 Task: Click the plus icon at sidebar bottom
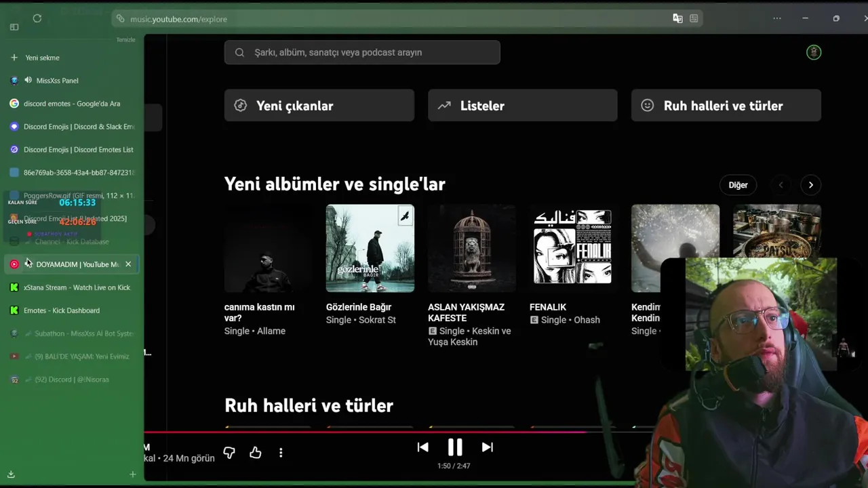(x=133, y=474)
